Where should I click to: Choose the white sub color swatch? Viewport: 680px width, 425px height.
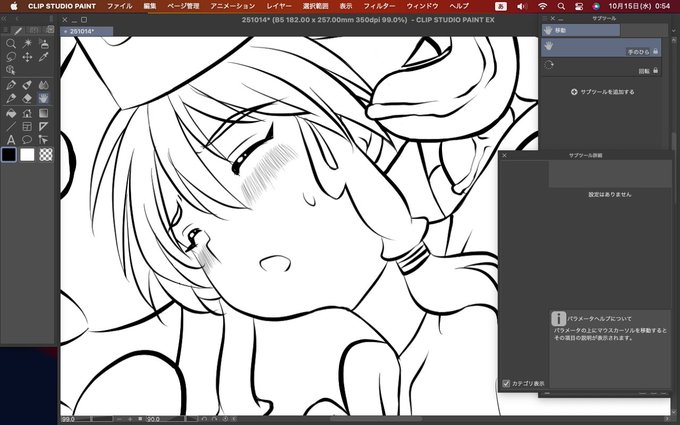(x=27, y=154)
